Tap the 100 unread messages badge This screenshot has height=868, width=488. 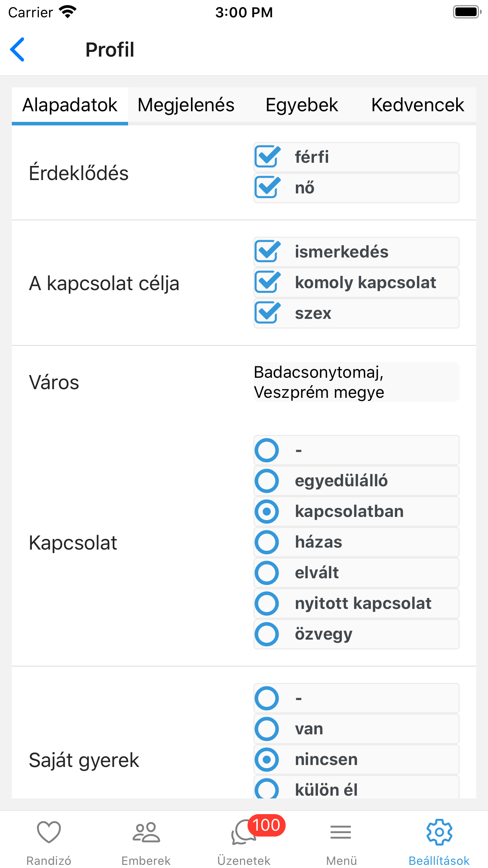coord(266,825)
